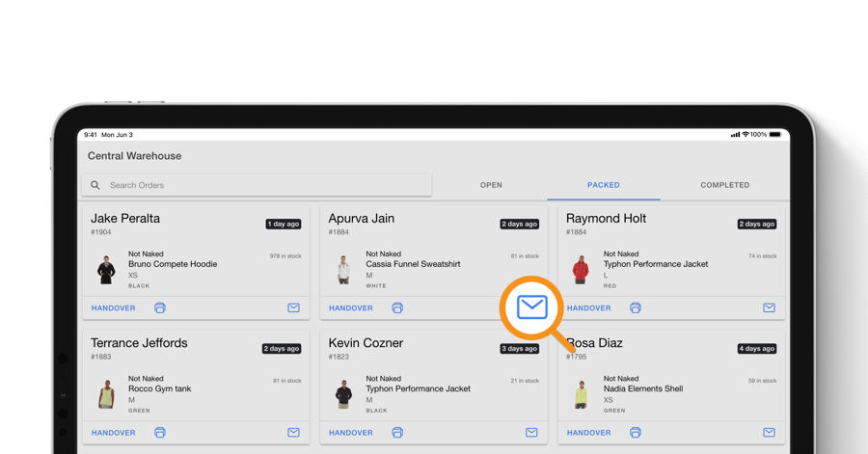The image size is (868, 454).
Task: Email Kevin Cozner about his order
Action: [531, 433]
